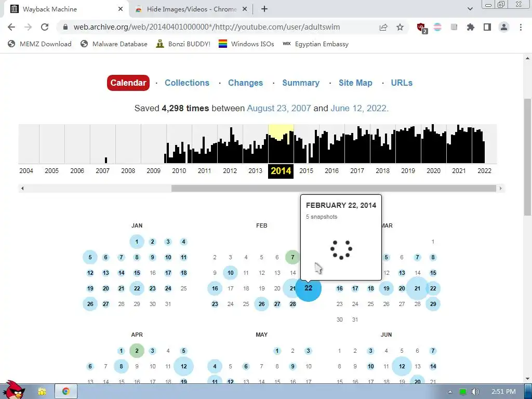Open June 12 snapshot day
The width and height of the screenshot is (532, 399).
click(402, 366)
